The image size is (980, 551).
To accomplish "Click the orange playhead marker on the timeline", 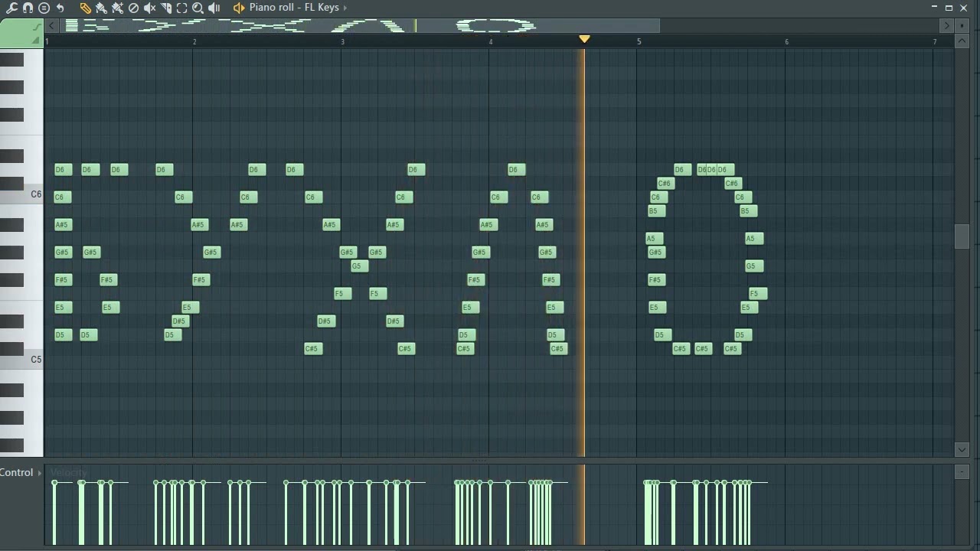I will coord(584,39).
